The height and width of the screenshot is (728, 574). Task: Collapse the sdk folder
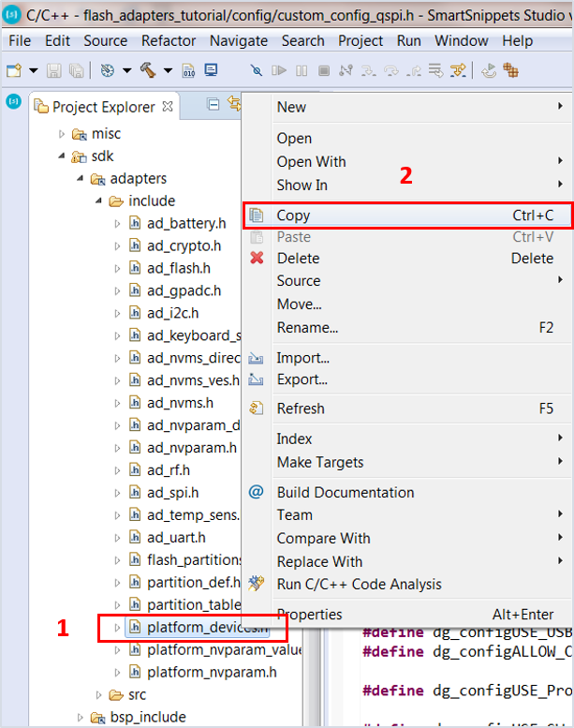coord(62,156)
